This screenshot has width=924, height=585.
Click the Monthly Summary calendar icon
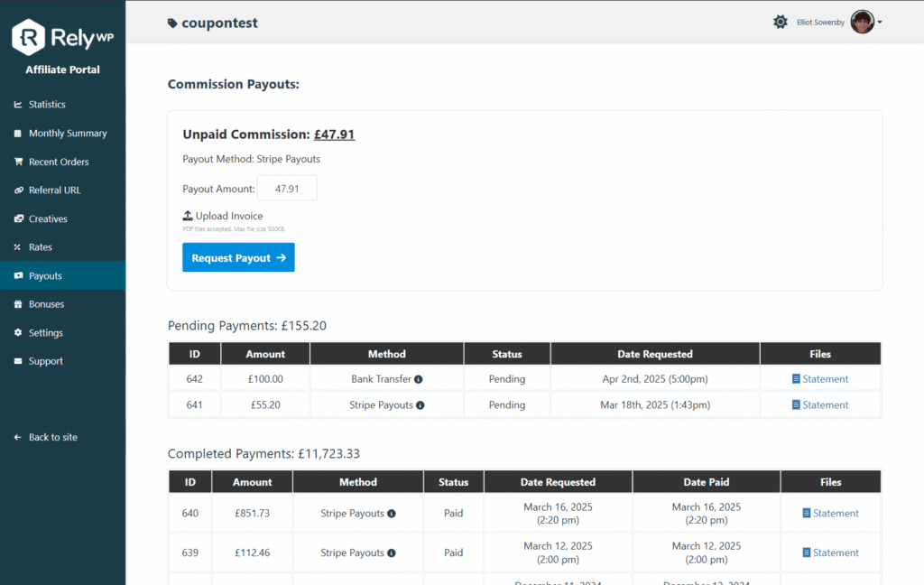pyautogui.click(x=18, y=134)
